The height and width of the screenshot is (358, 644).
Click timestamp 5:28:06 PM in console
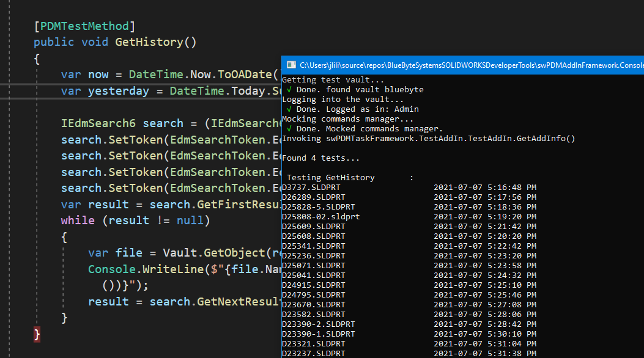tap(512, 315)
